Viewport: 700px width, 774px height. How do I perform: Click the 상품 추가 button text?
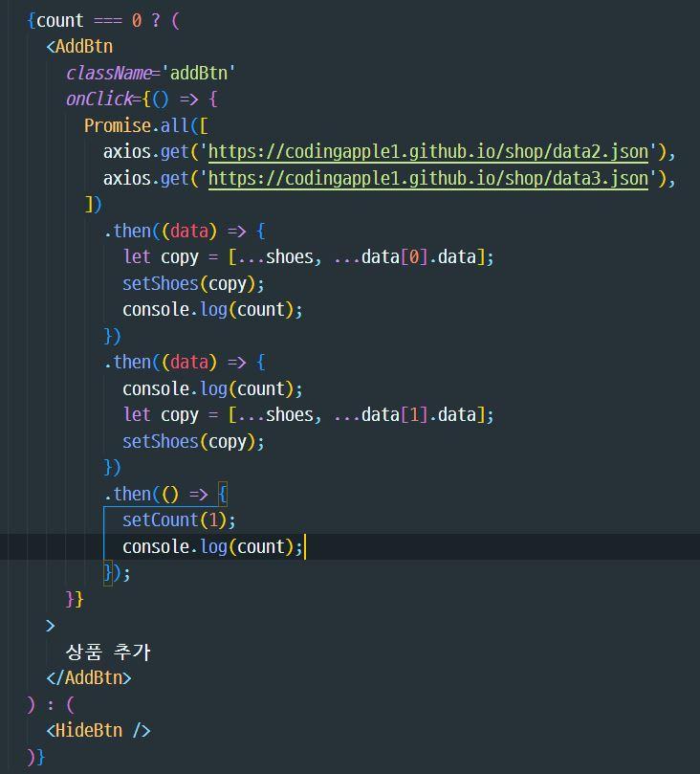coord(108,652)
